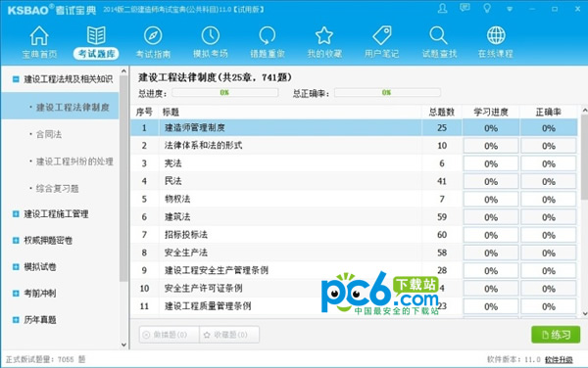
Task: Expand the 历年真题 tree node
Action: pos(16,320)
